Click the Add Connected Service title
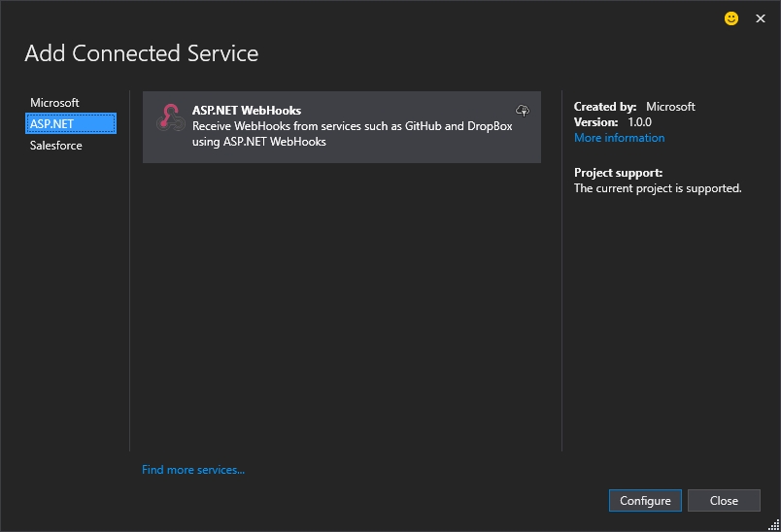This screenshot has height=532, width=781. (x=142, y=53)
